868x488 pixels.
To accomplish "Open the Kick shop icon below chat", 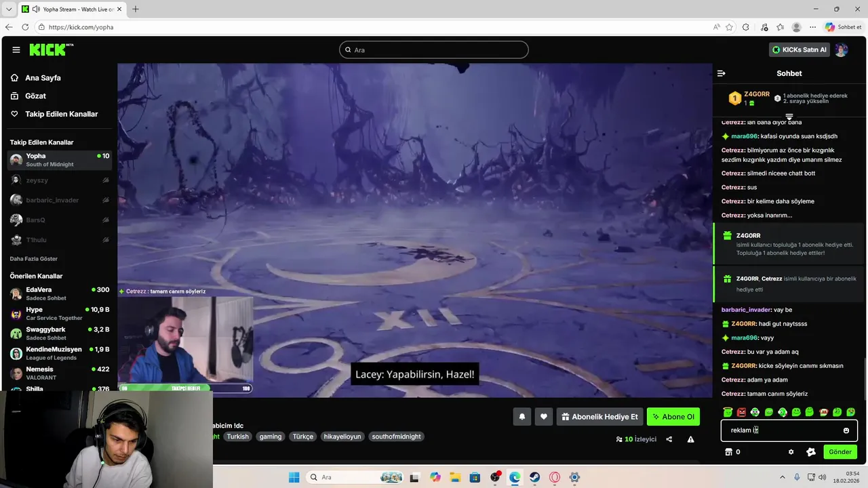I will tap(729, 452).
